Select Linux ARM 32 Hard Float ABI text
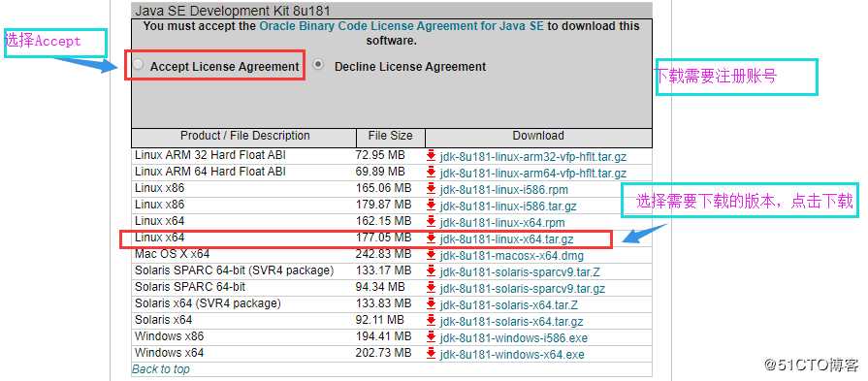 [210, 155]
